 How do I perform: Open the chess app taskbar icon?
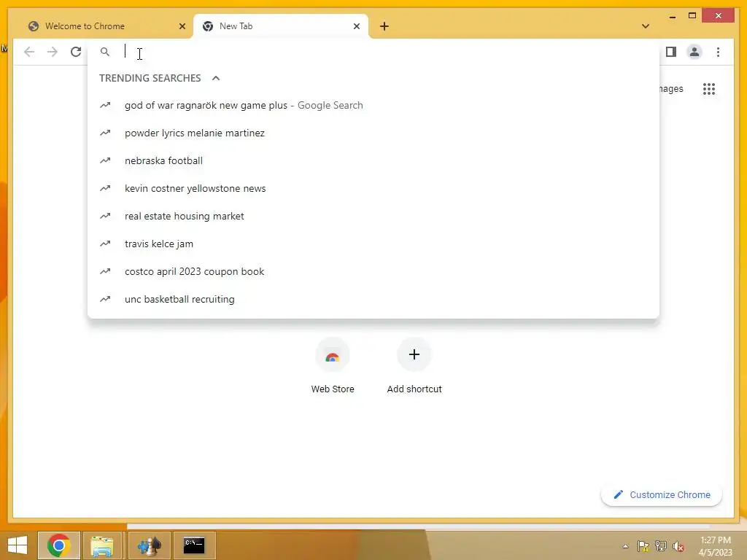tap(149, 545)
